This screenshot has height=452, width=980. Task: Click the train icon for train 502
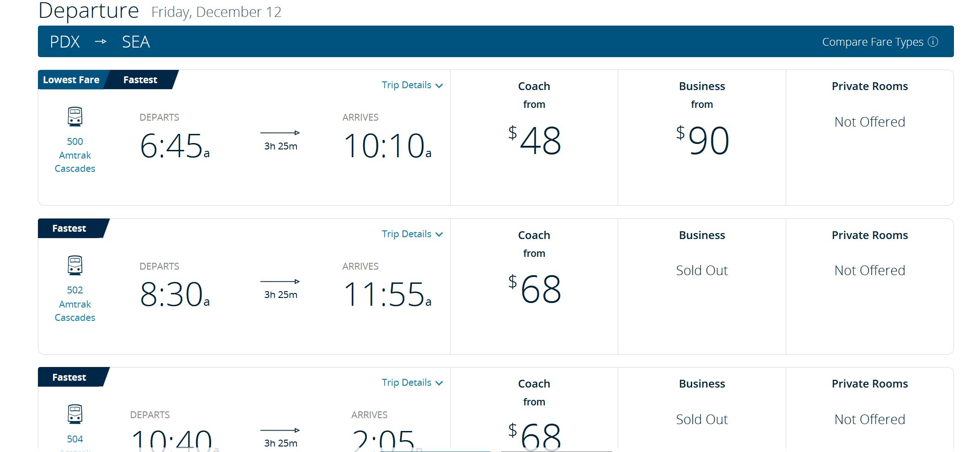point(75,265)
